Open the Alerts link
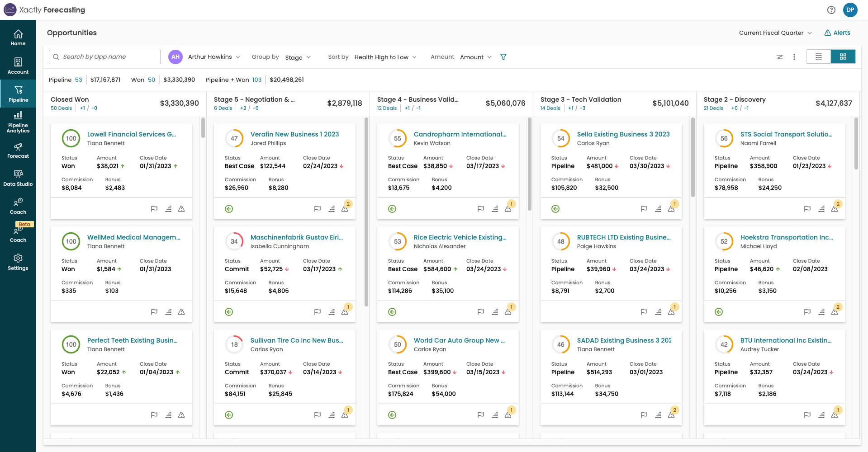Screen dimensions: 868x452 pyautogui.click(x=837, y=33)
